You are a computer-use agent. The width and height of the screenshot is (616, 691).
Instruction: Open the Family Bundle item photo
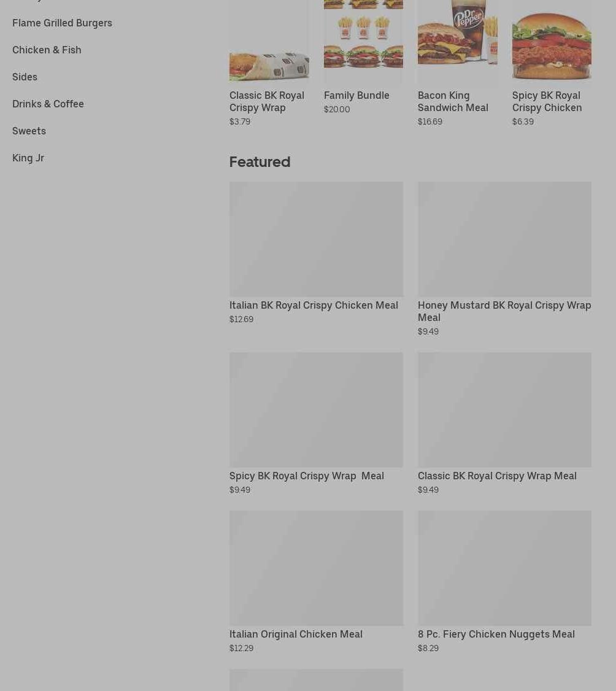(363, 42)
